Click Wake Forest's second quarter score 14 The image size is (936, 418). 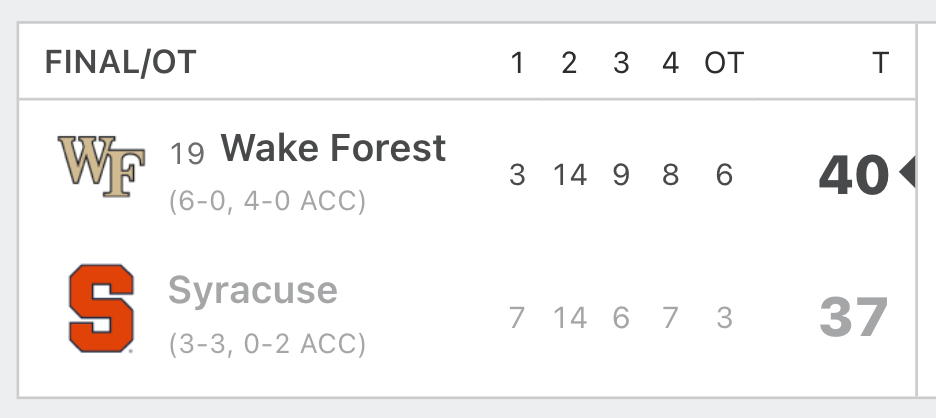569,175
